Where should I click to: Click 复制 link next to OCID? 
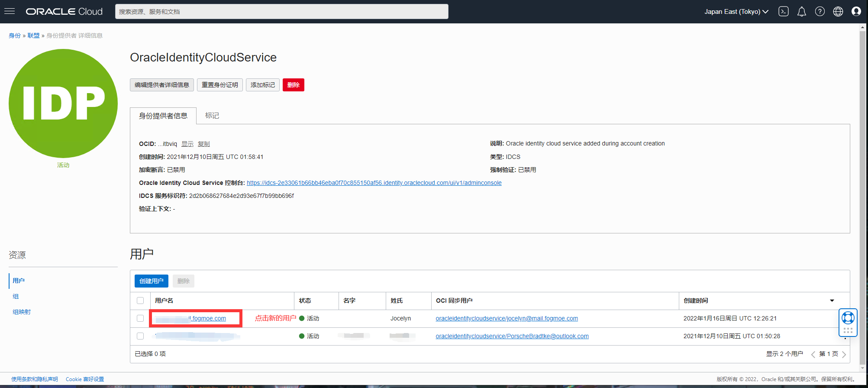click(x=204, y=144)
